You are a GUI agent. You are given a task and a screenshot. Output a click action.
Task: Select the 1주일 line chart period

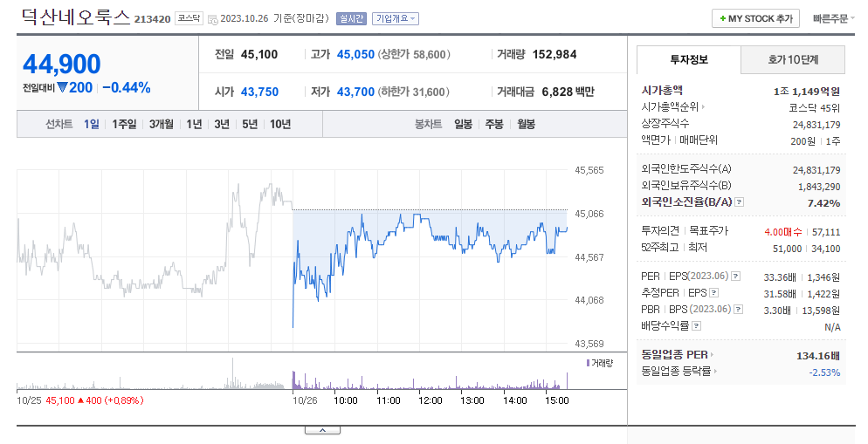(124, 125)
